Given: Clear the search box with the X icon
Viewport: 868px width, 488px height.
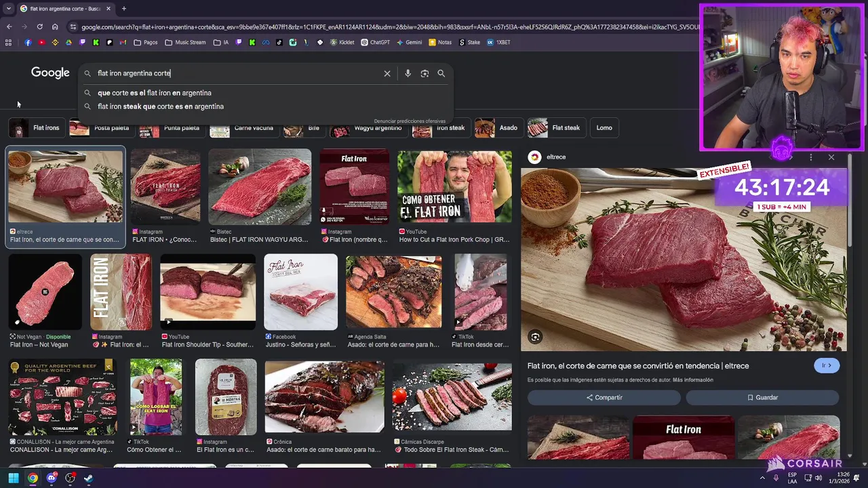Looking at the screenshot, I should [x=387, y=73].
